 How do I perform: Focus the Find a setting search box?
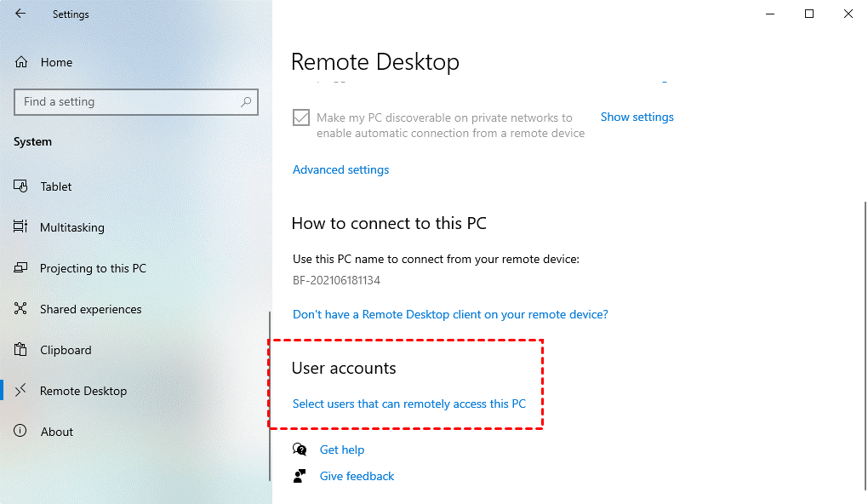(128, 101)
